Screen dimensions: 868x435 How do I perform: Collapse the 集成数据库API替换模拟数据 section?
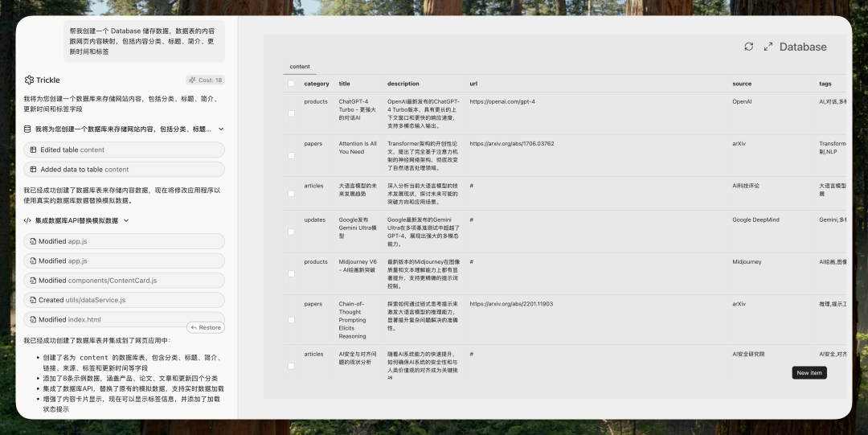tap(126, 220)
